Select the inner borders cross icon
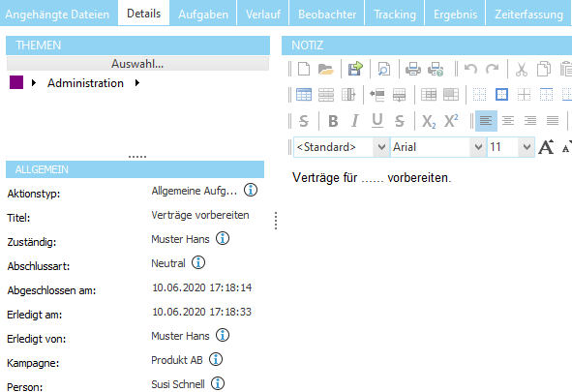This screenshot has height=392, width=572. point(524,95)
